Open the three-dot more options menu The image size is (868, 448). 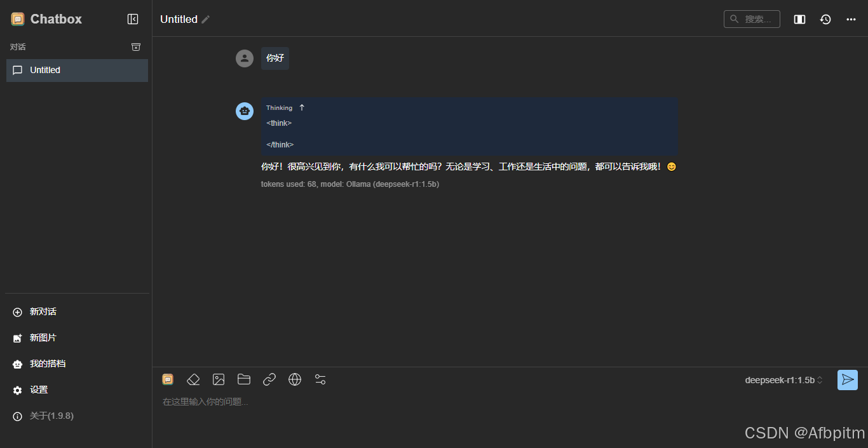(851, 19)
